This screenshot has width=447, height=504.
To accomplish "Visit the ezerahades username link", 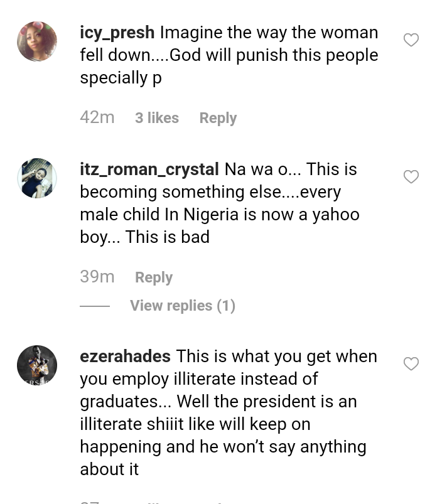I will 126,357.
